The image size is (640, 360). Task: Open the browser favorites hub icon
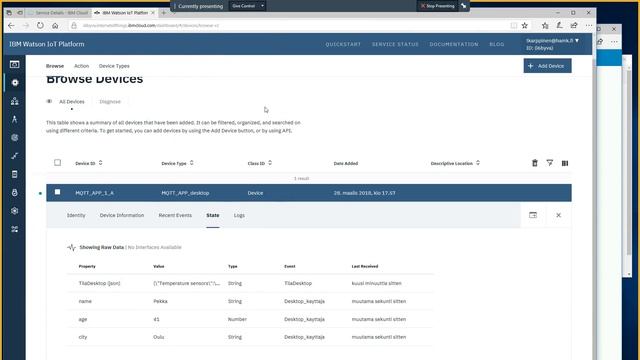coord(545,25)
